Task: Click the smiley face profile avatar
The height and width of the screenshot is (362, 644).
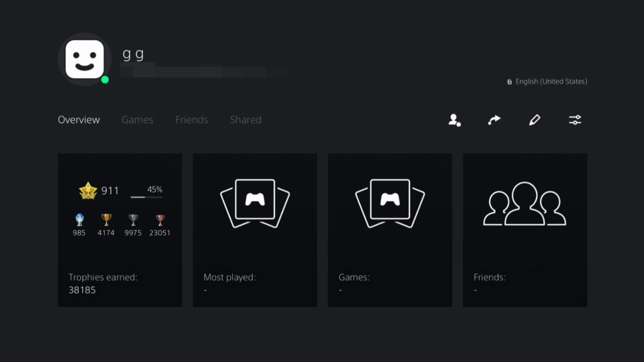Action: (85, 59)
